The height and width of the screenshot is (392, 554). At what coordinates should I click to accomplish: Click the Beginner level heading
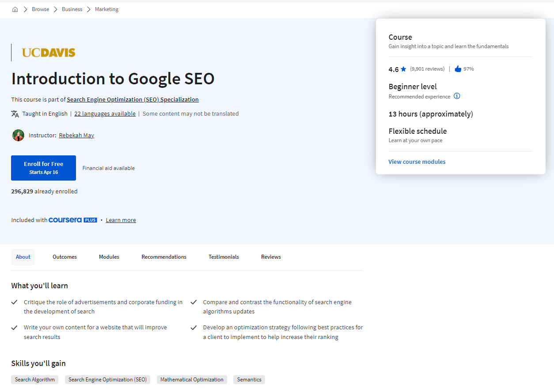413,87
